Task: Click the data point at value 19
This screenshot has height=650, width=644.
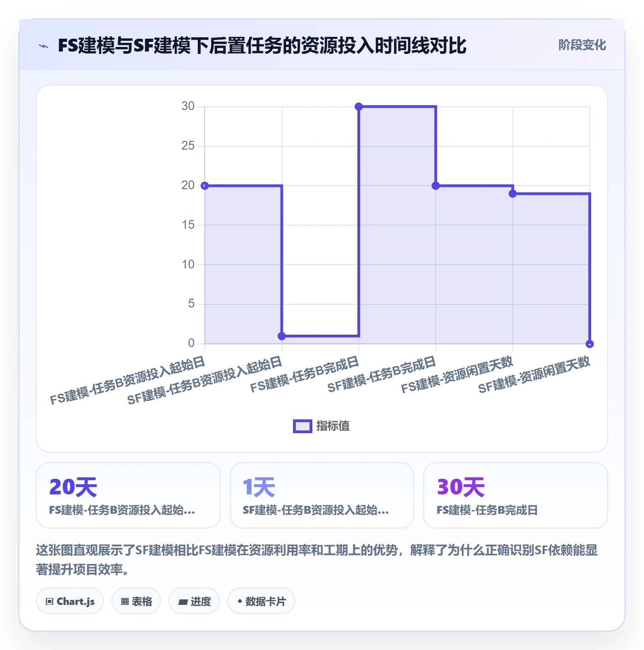Action: pos(513,194)
